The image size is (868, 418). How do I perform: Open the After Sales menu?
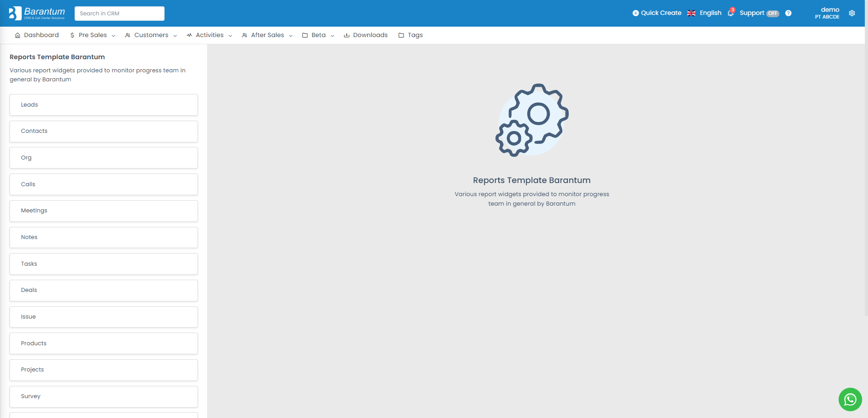coord(267,35)
